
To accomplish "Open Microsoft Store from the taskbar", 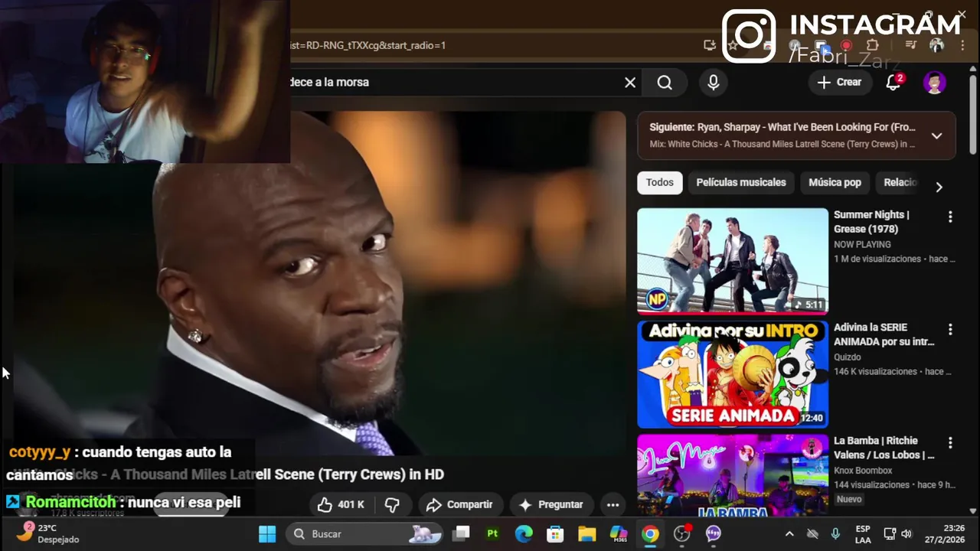I will (x=555, y=534).
